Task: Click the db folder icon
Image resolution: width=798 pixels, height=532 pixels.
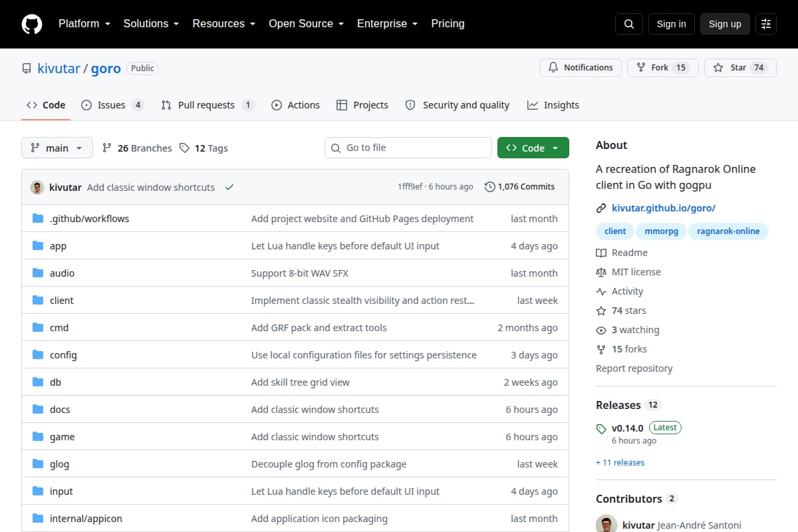Action: 38,382
